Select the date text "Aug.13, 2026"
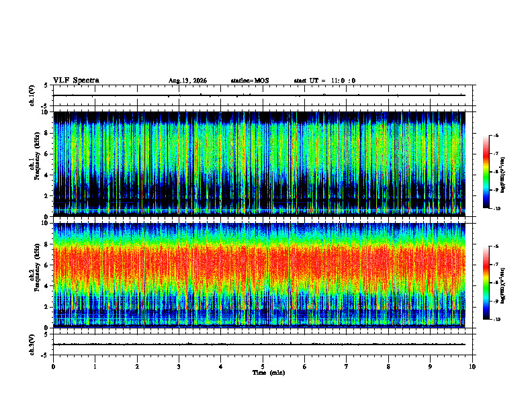 coord(187,81)
